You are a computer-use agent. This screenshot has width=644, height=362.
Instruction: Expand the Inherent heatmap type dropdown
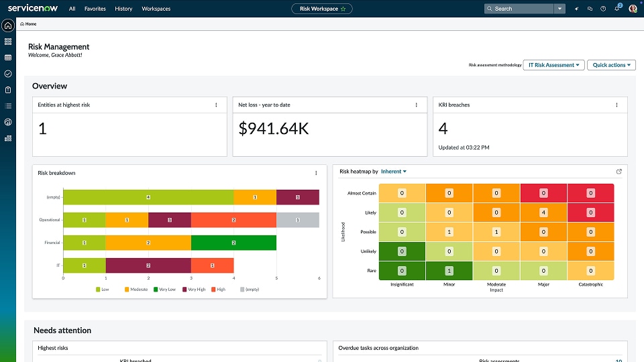point(394,172)
